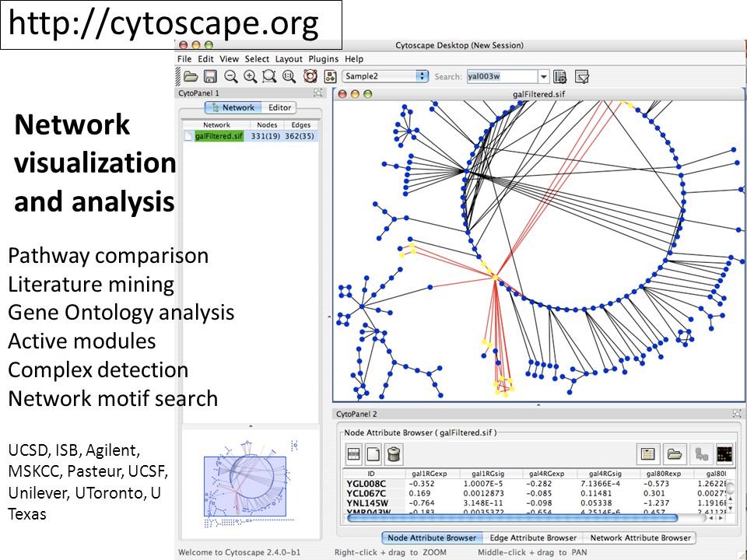Click the black heat map matrix icon
Screen dimensions: 747x560
pyautogui.click(x=724, y=453)
